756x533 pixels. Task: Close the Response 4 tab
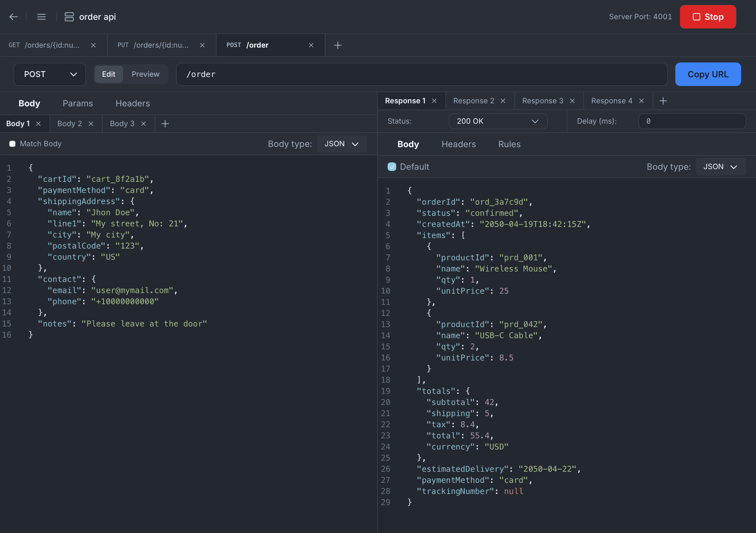tap(642, 101)
